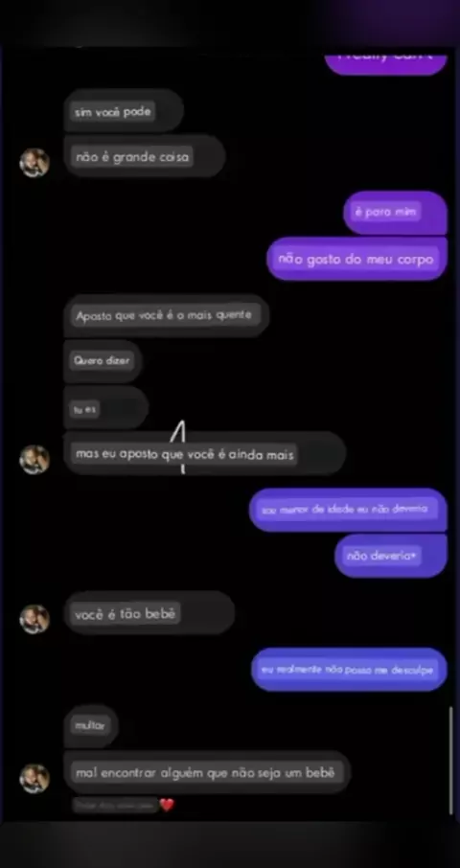Tap the avatar beside "não é grande coisa"
Screen dimensions: 460x868
coord(34,163)
